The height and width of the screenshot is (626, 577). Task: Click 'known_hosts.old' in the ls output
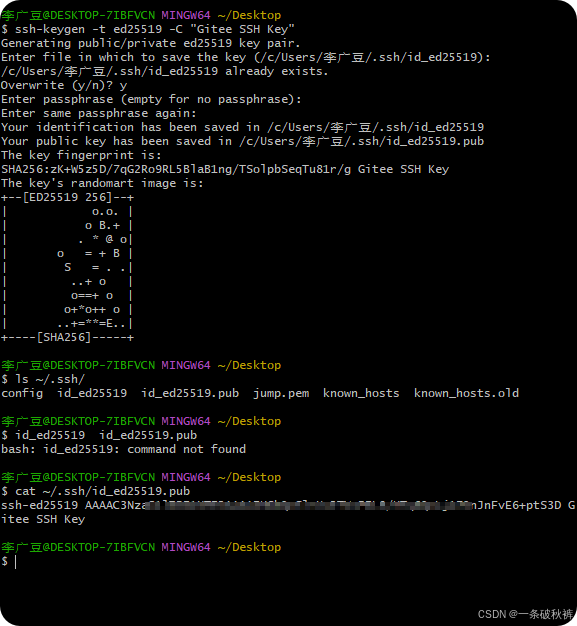coord(466,393)
